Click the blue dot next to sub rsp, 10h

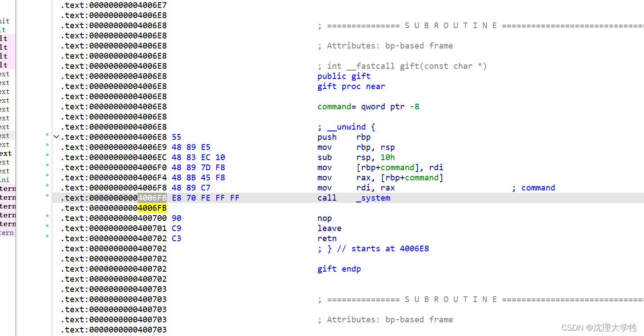(47, 157)
